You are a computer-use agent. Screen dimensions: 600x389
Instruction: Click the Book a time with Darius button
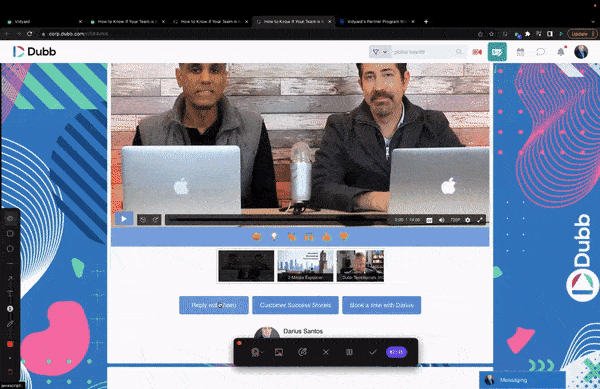coord(382,305)
